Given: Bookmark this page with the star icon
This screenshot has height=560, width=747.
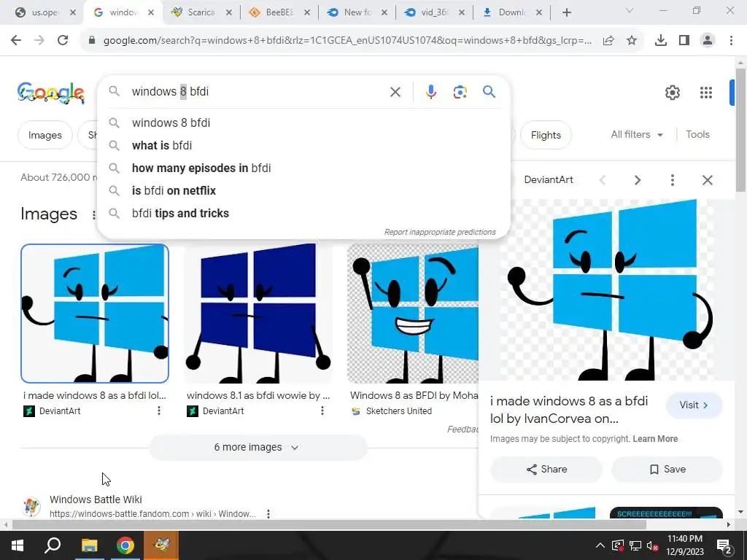Looking at the screenshot, I should (x=632, y=41).
